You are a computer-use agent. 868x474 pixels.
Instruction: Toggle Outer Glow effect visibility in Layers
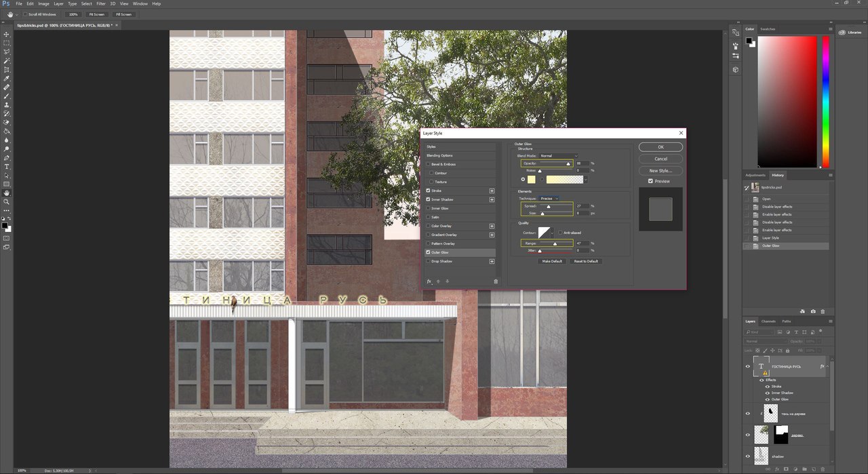(768, 399)
